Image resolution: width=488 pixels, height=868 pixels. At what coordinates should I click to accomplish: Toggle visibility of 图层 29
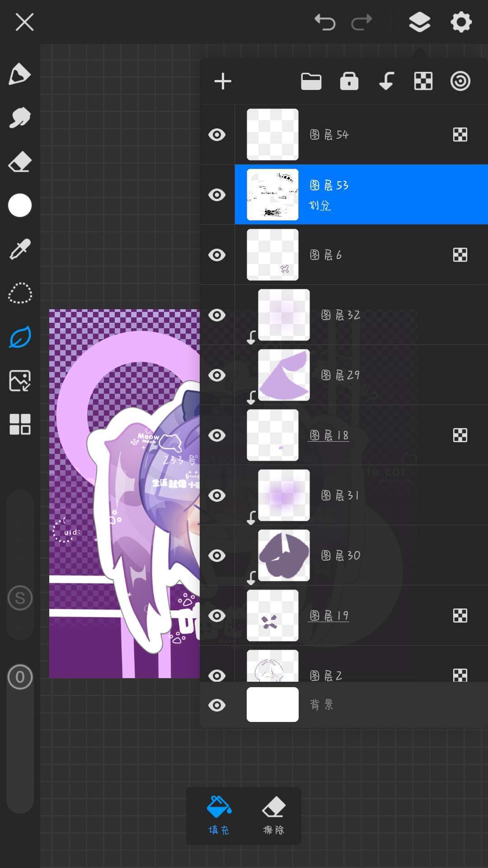point(217,375)
